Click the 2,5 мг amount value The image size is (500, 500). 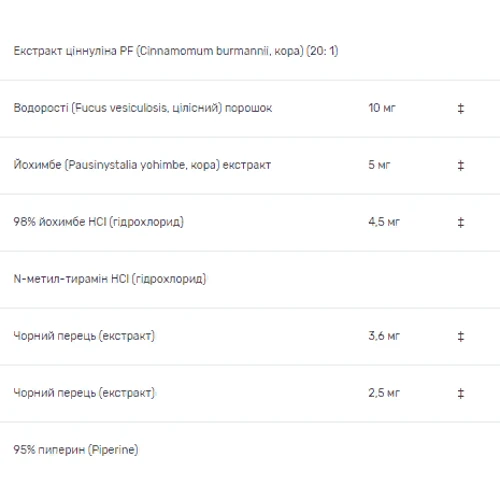[384, 393]
